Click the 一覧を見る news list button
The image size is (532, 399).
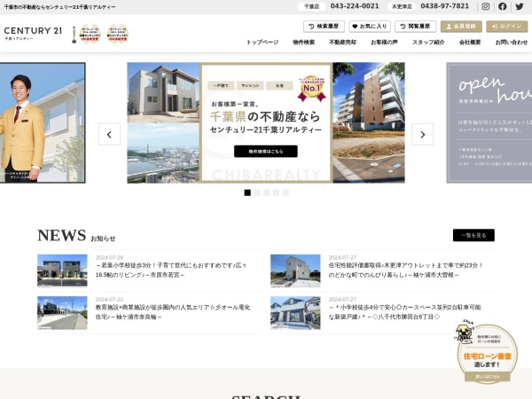pyautogui.click(x=473, y=235)
